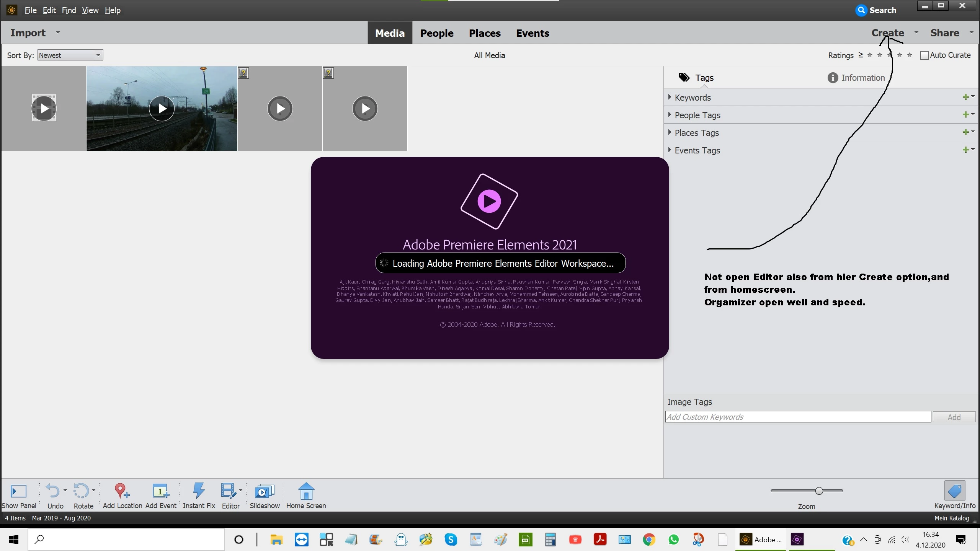Click the thumbnail Zoom slider handle
The height and width of the screenshot is (551, 980).
point(819,491)
